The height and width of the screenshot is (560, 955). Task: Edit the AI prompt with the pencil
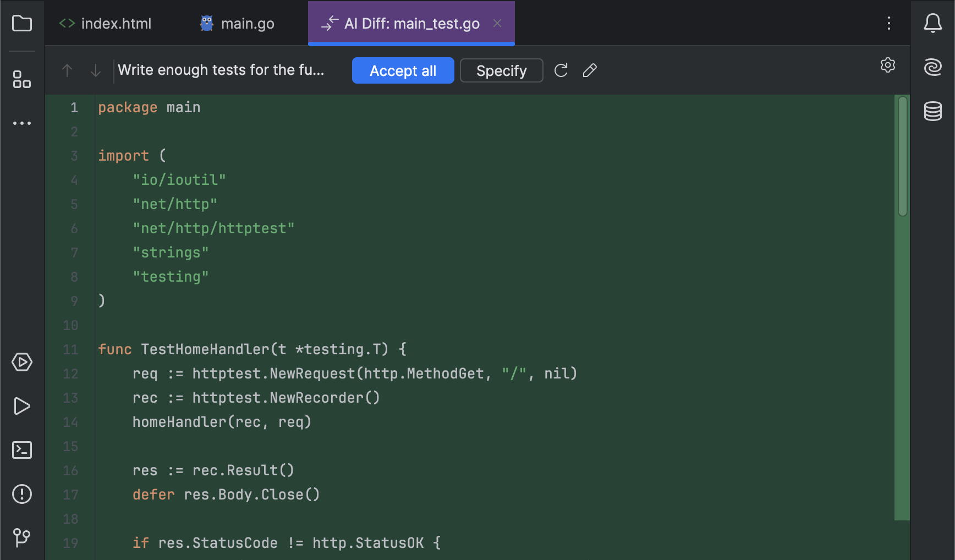pos(590,70)
